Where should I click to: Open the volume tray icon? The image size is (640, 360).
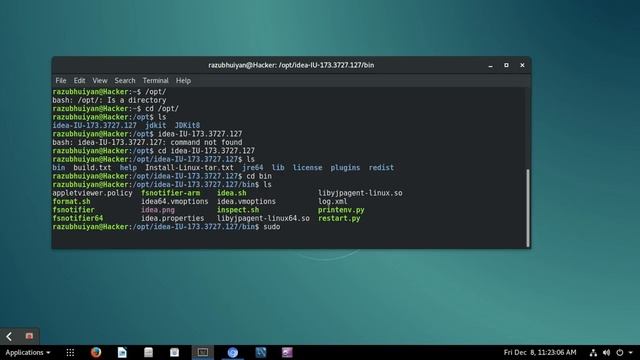(x=607, y=353)
